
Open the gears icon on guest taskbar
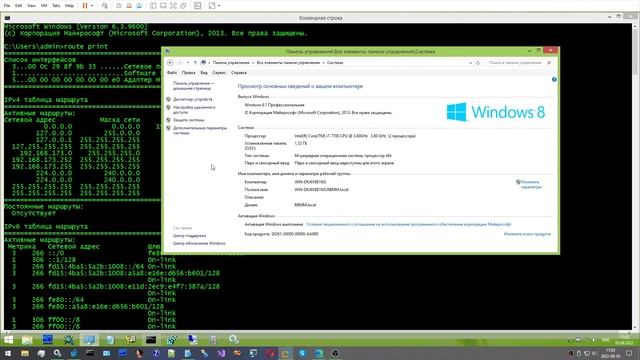click(x=233, y=340)
